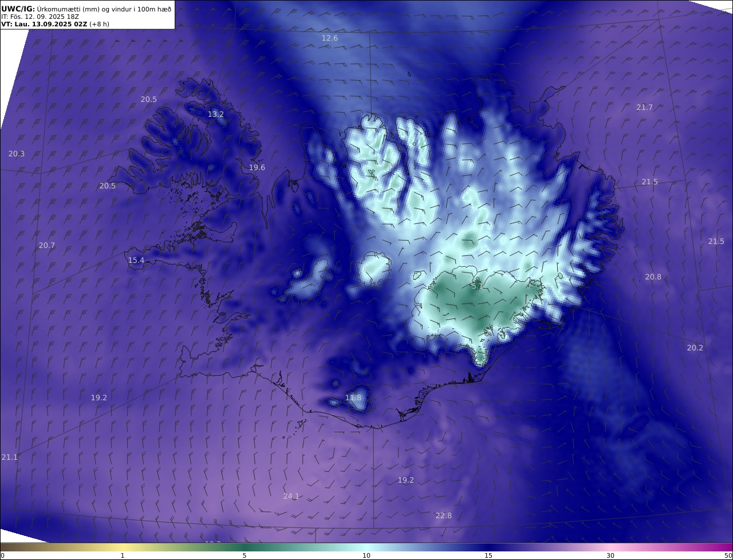Select the 20.8 value label
Viewport: 733px width, 560px height.
[x=653, y=277]
